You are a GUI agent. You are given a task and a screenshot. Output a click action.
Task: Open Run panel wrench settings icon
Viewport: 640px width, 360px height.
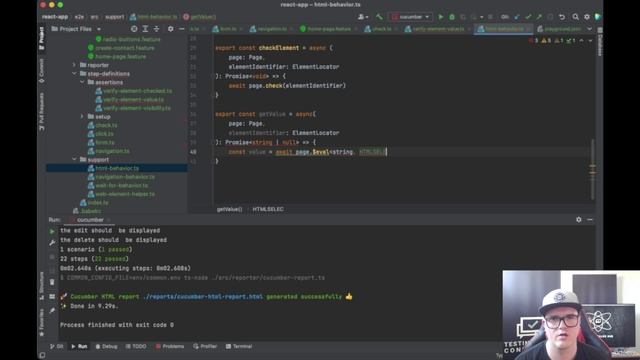point(52,243)
